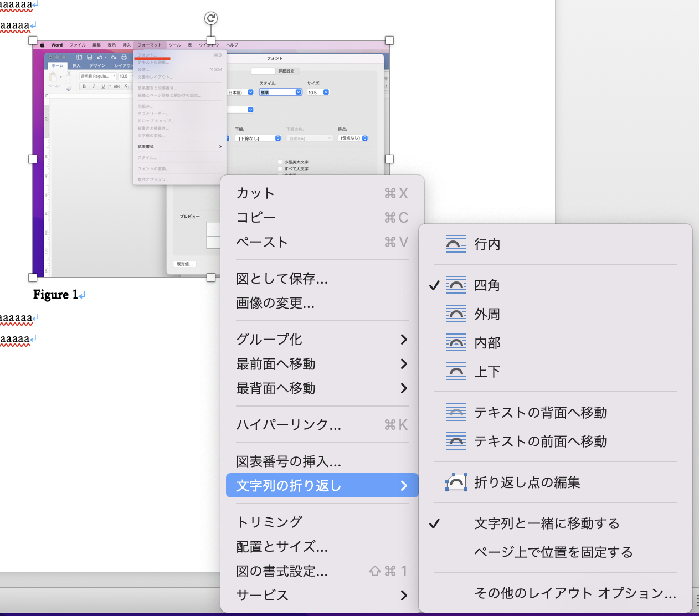Click the Figure 1 caption text
Screen dimensions: 699x616
click(x=55, y=295)
